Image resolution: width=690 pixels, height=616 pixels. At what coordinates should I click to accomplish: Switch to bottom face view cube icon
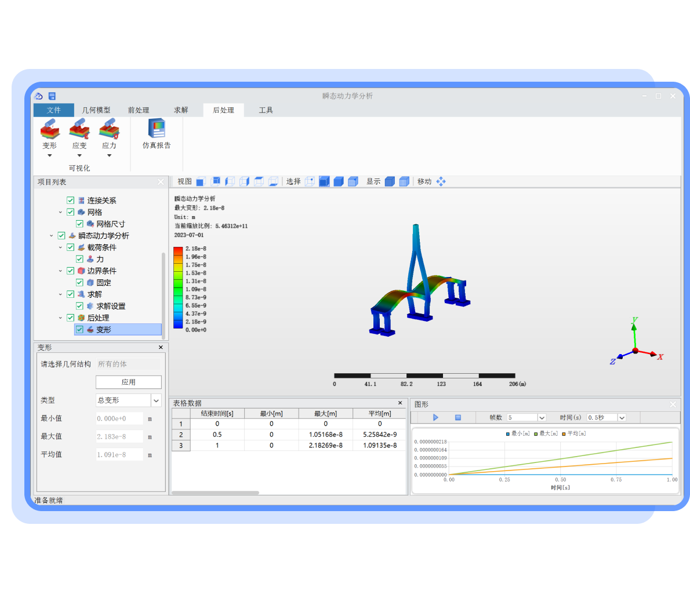[x=273, y=181]
